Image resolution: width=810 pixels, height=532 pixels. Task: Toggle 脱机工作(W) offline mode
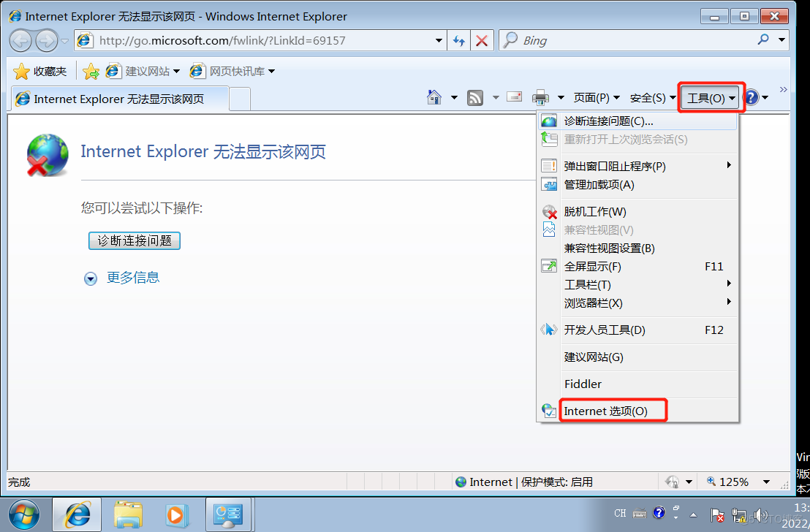[595, 212]
